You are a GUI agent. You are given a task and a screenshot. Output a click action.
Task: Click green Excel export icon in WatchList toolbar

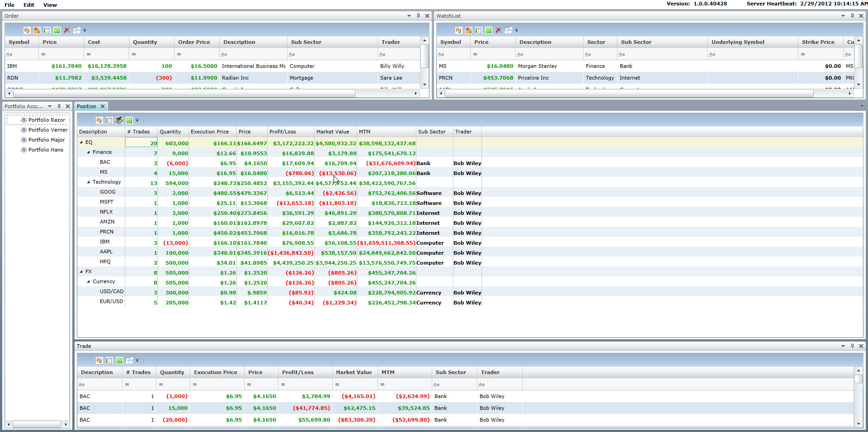click(x=489, y=30)
